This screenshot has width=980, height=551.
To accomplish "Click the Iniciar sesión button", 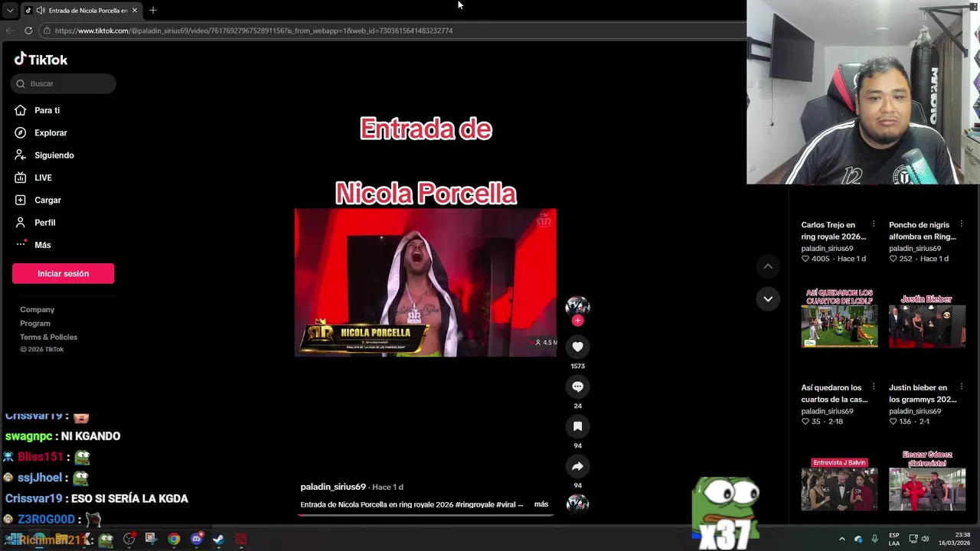I will [63, 273].
